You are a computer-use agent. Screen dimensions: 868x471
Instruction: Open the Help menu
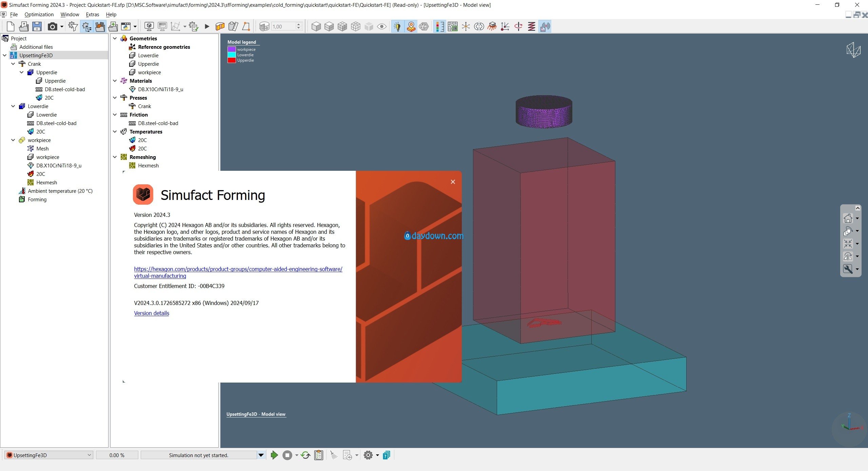[111, 14]
